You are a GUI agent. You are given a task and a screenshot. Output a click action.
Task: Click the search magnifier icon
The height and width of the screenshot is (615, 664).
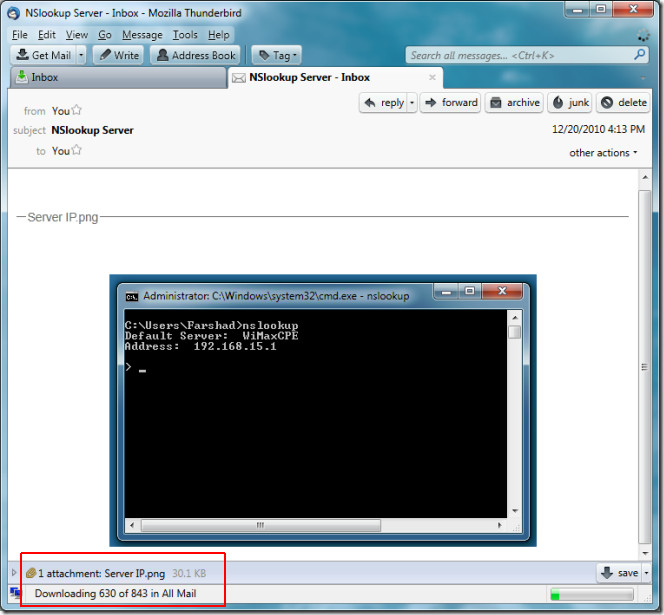(640, 54)
